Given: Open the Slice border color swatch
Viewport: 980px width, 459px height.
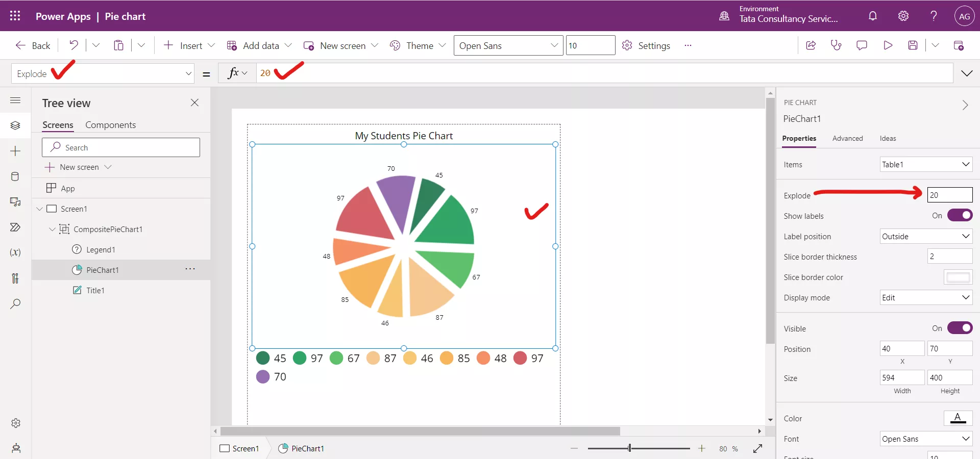Looking at the screenshot, I should coord(958,277).
